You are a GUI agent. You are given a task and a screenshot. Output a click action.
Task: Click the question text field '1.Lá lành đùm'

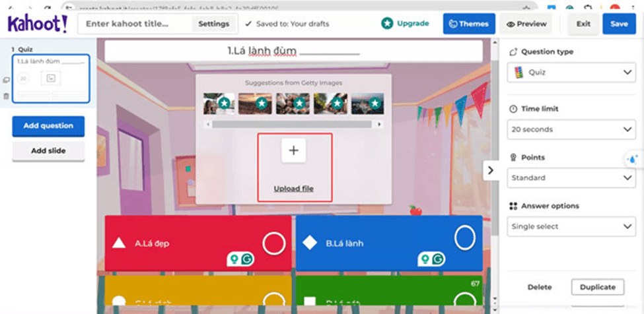(x=294, y=51)
